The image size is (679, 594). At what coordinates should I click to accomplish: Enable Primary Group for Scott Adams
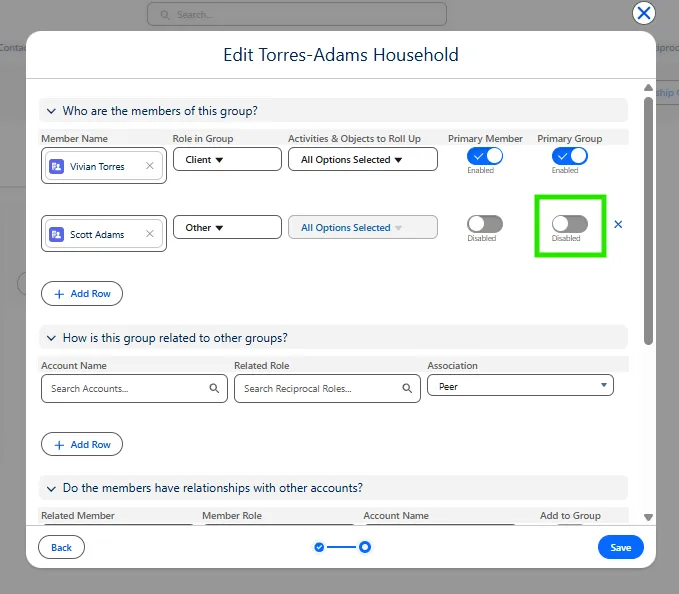[x=570, y=224]
